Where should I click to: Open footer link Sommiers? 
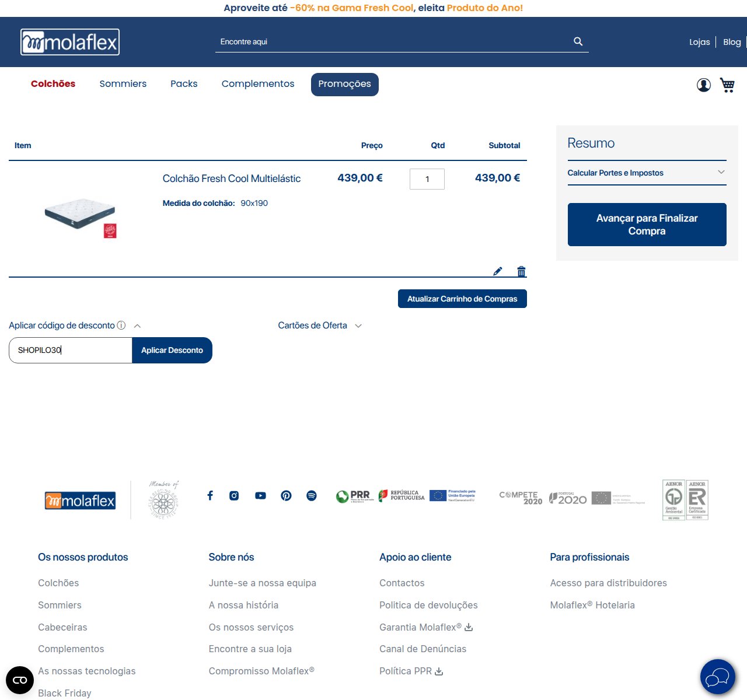[60, 605]
